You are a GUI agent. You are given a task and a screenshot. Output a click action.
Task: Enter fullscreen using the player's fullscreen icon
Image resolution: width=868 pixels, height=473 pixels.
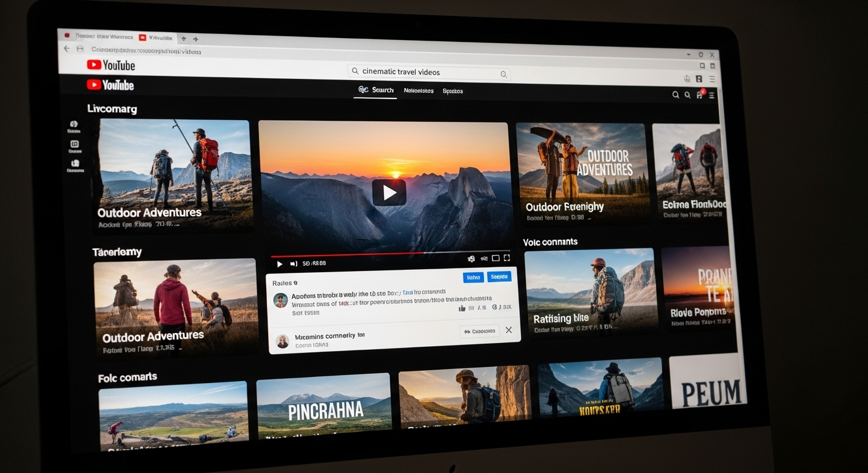(507, 257)
